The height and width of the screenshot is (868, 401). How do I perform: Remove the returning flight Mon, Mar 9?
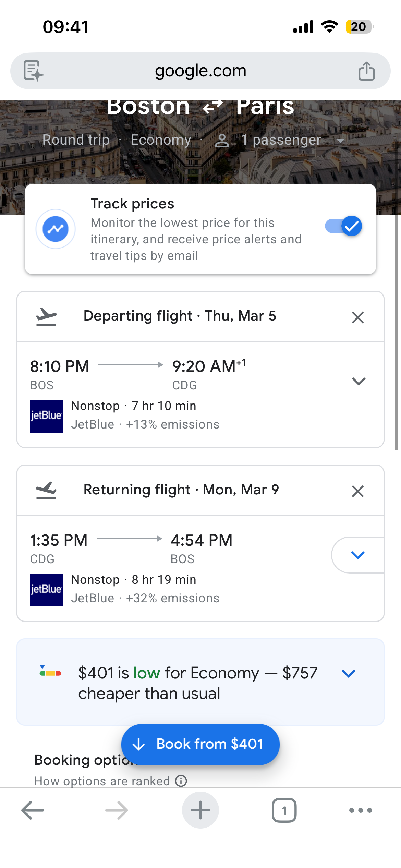coord(357,491)
